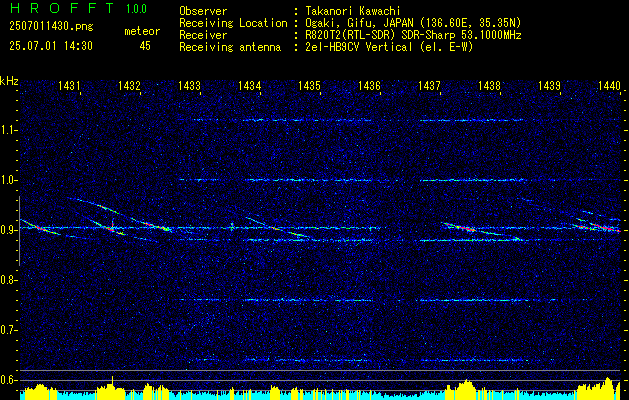This screenshot has width=629, height=400.
Task: Click the gray vertical range bar near 0.9 kHz
Action: coord(19,231)
